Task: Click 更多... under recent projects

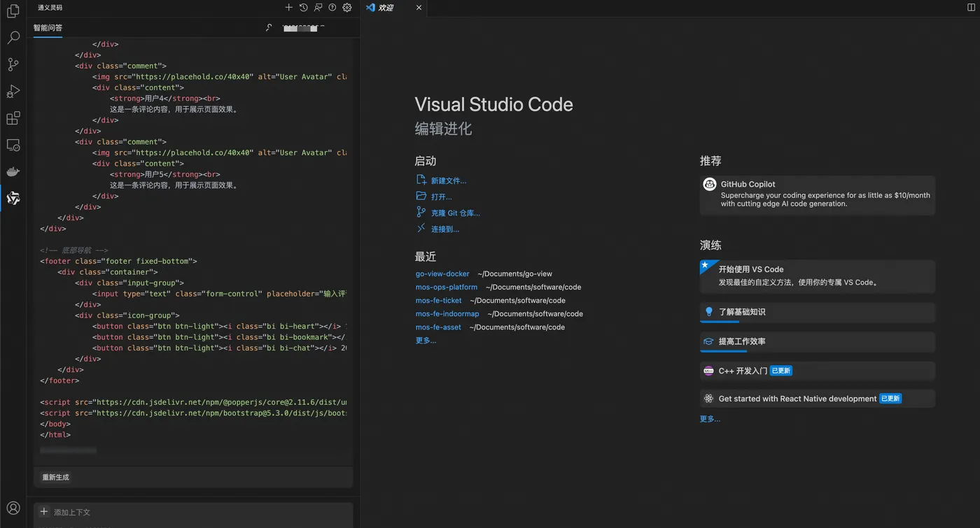Action: (426, 341)
